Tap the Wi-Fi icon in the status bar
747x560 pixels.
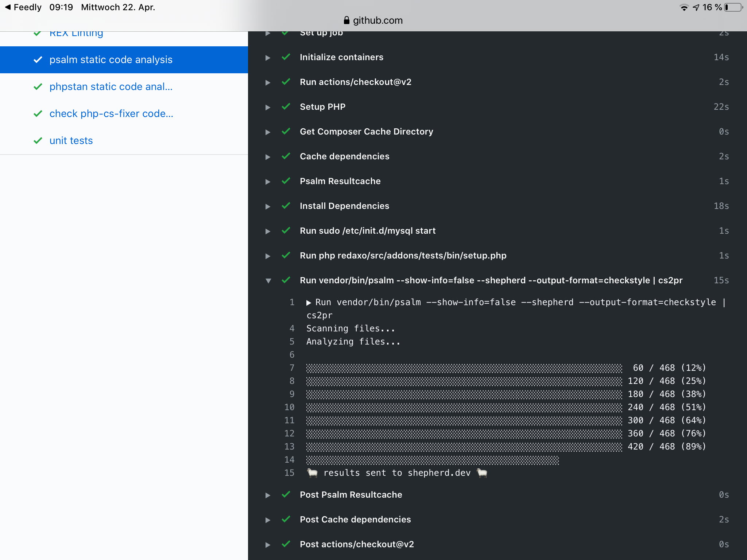684,7
